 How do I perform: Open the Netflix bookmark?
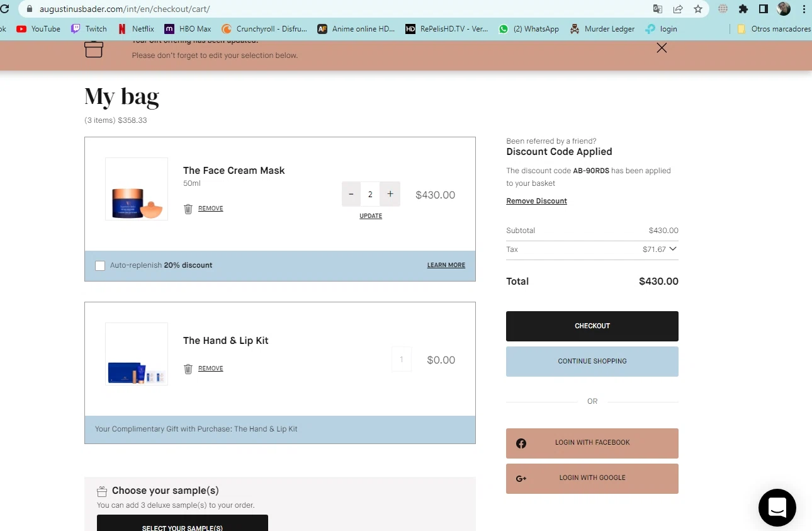pyautogui.click(x=136, y=29)
